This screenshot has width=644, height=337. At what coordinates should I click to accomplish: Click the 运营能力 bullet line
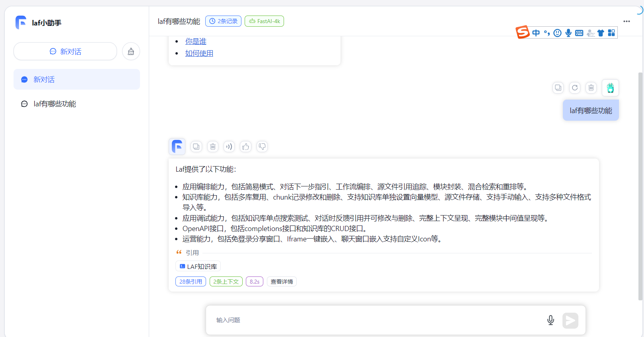[313, 239]
